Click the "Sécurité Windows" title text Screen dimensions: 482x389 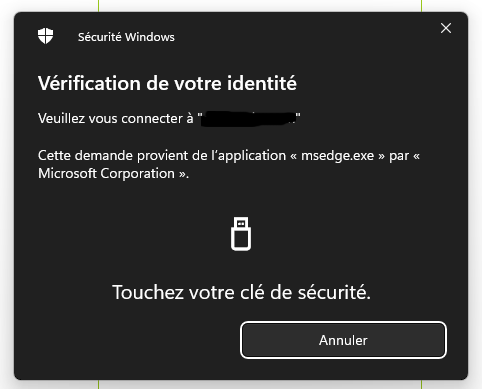126,37
